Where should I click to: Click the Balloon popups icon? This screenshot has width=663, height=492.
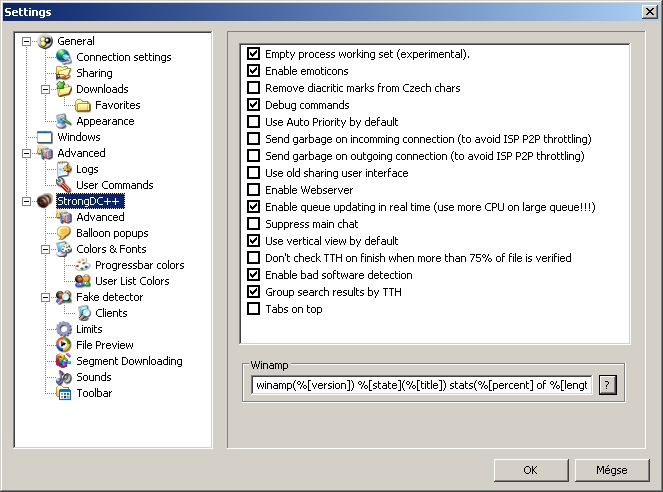click(x=64, y=233)
